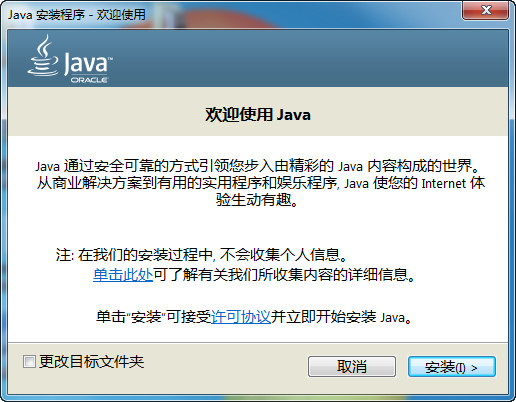Click the 更改目标文件夹 label text
The image size is (516, 402).
[x=91, y=362]
